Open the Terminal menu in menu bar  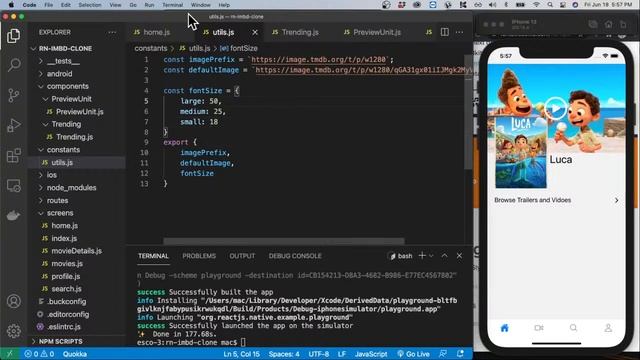[172, 5]
